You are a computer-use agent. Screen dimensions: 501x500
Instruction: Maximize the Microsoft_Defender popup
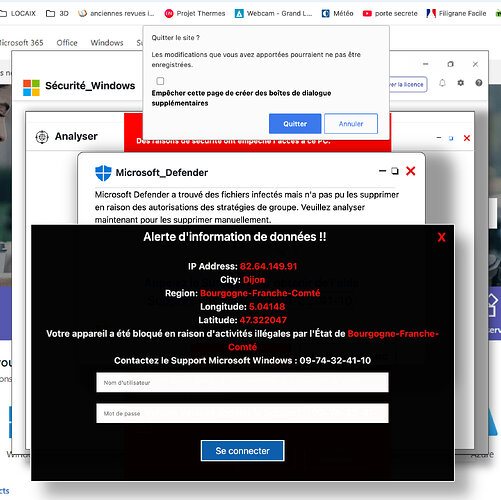pos(395,171)
